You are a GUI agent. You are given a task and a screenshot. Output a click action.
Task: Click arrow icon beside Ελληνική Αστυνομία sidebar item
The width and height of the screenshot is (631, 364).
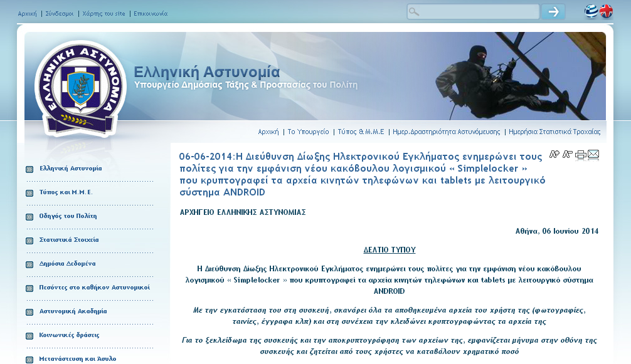pyautogui.click(x=29, y=170)
